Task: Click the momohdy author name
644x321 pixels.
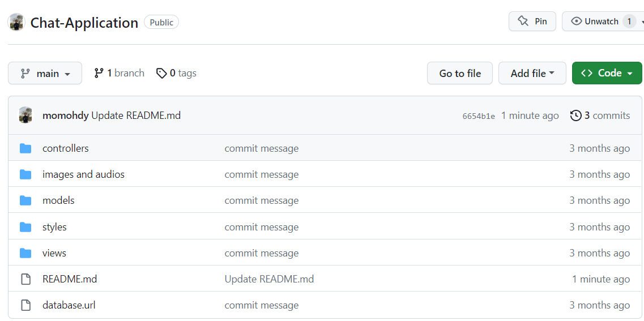Action: click(x=65, y=115)
